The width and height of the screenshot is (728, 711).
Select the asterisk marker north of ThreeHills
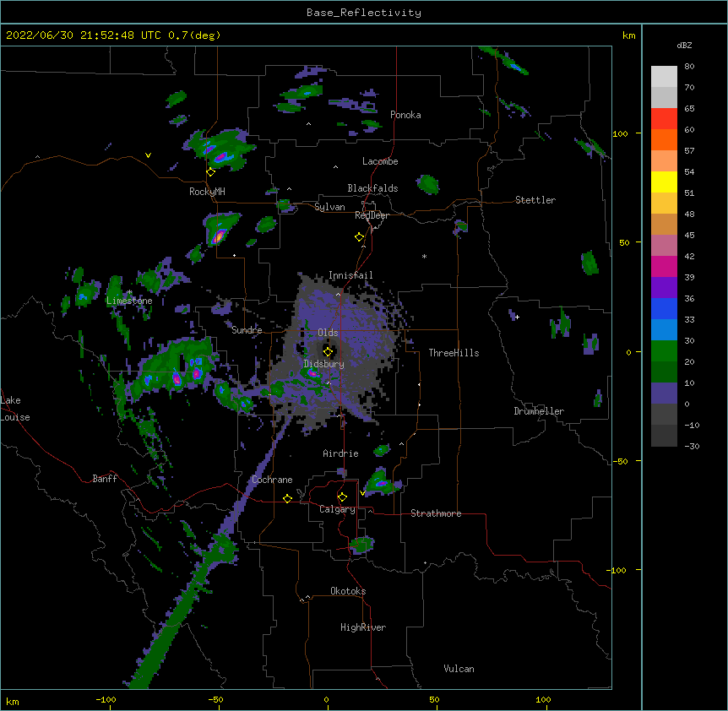424,256
